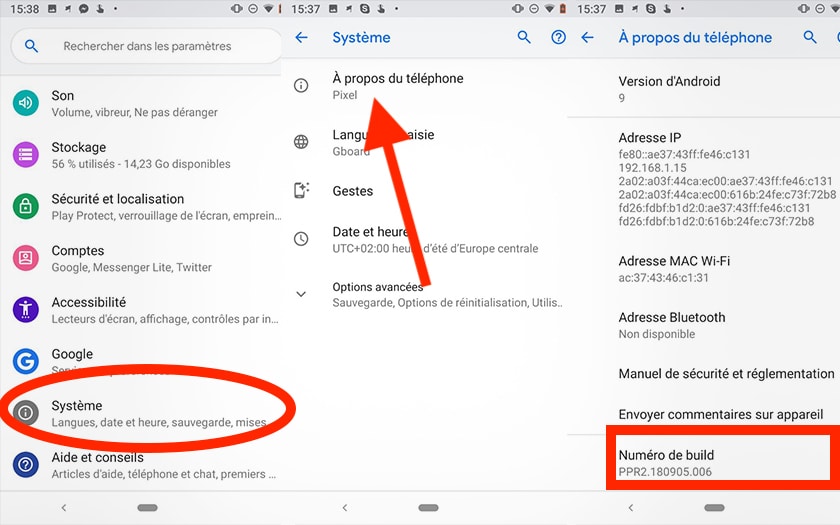Tap search icon in Système header
This screenshot has height=525, width=840.
pos(524,38)
